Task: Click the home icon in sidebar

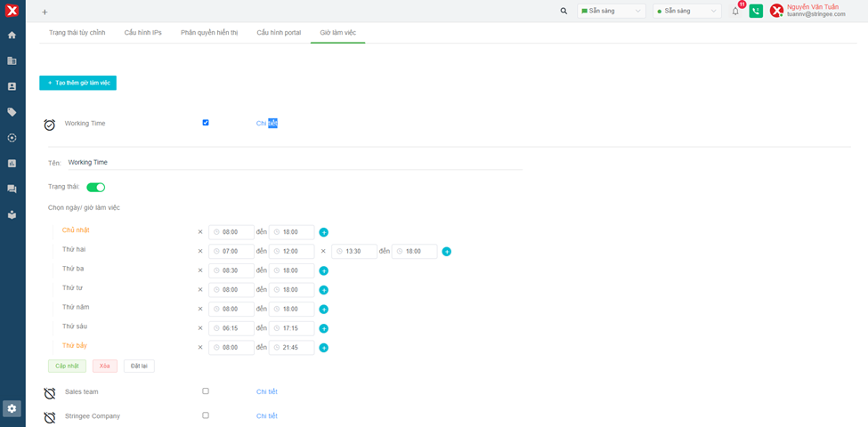Action: 12,36
